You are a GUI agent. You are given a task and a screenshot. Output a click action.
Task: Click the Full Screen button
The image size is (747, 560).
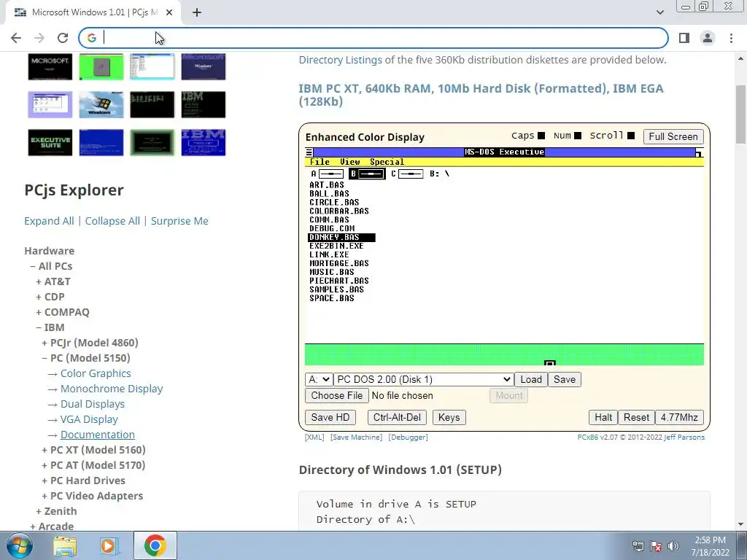(x=673, y=136)
